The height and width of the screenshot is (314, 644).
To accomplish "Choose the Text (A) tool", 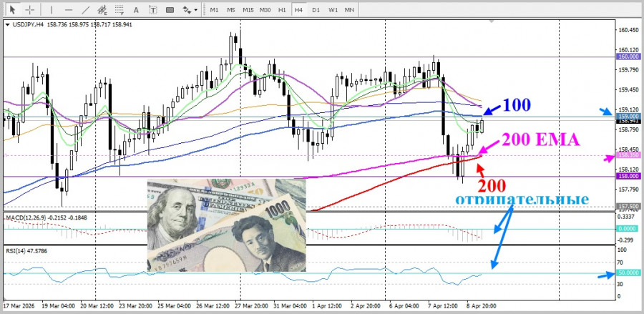I will (137, 9).
